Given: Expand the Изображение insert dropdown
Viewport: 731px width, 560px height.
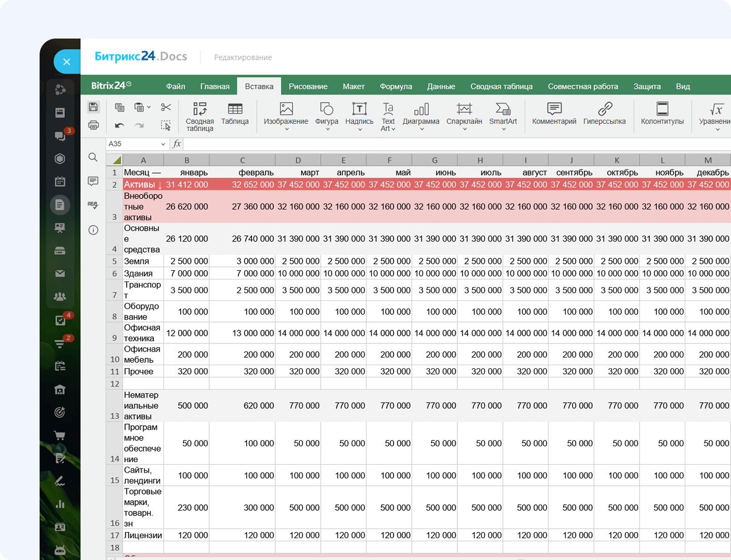Looking at the screenshot, I should pos(286,129).
